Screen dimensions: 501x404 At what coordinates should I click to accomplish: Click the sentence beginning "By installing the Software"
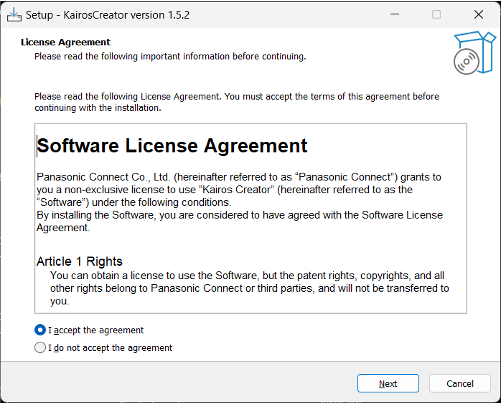point(239,221)
